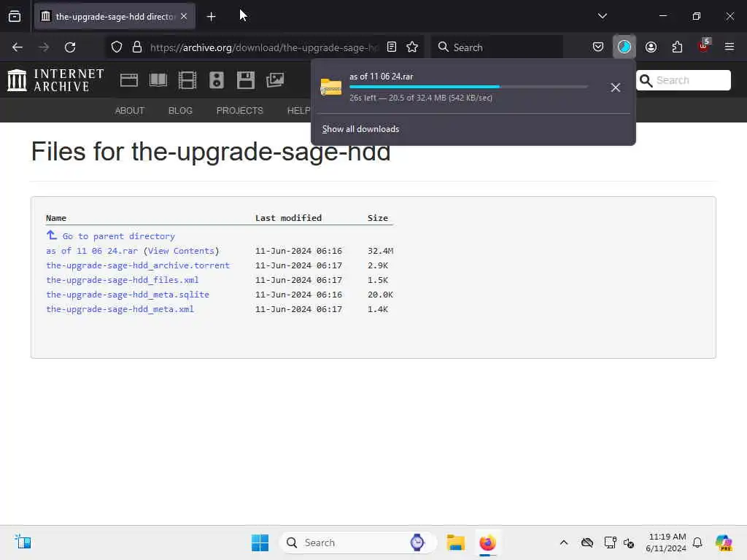Open the muted volume tray icon
Image resolution: width=747 pixels, height=560 pixels.
[629, 542]
